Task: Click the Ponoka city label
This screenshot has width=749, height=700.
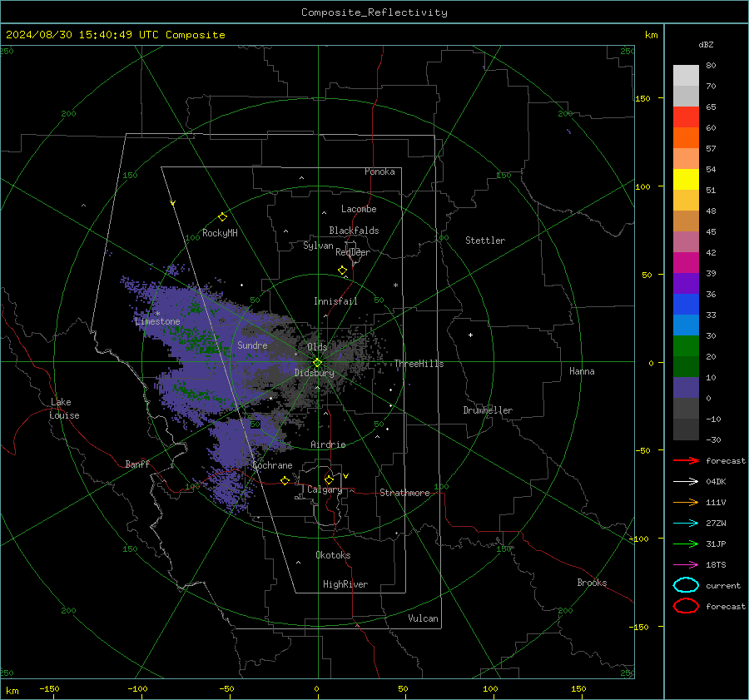Action: pyautogui.click(x=379, y=171)
